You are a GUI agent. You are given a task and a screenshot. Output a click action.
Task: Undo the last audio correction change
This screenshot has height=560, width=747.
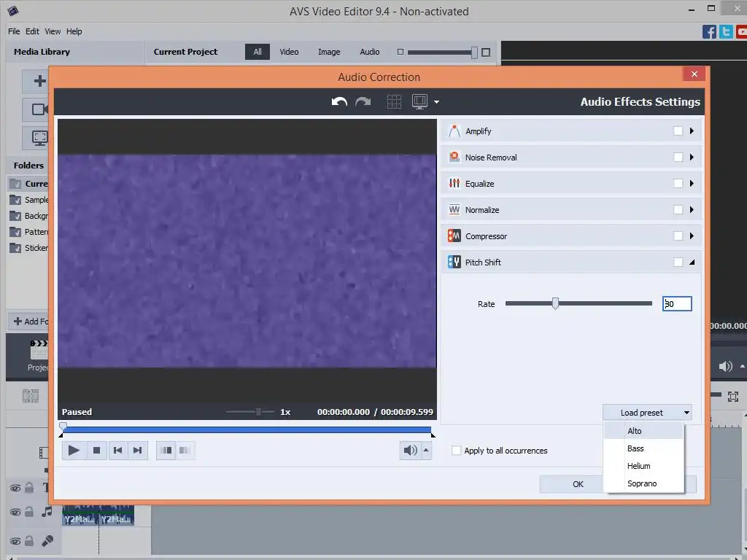339,101
